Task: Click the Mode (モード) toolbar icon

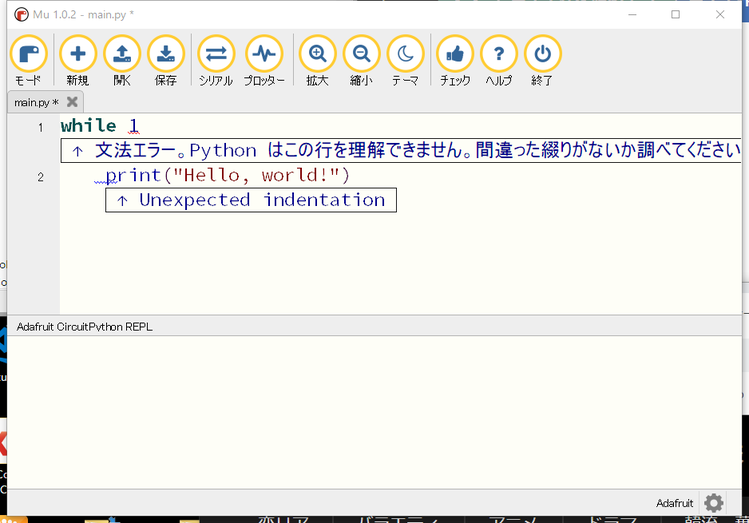Action: point(28,55)
